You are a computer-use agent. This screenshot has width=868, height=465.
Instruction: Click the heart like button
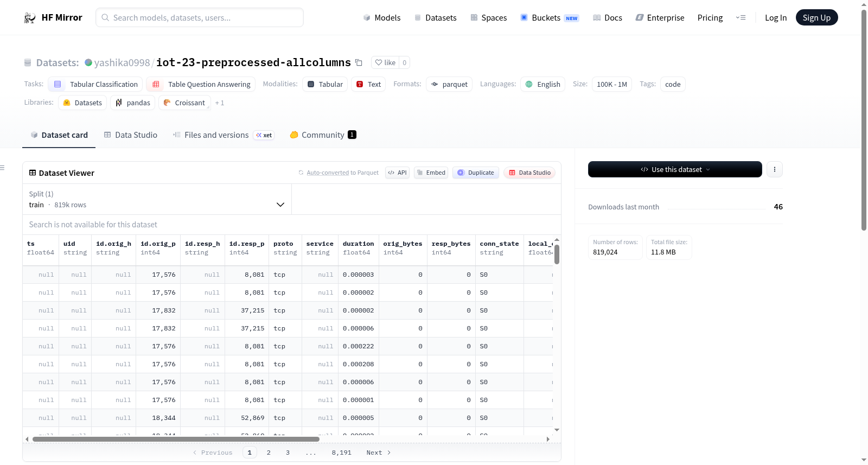tap(385, 62)
